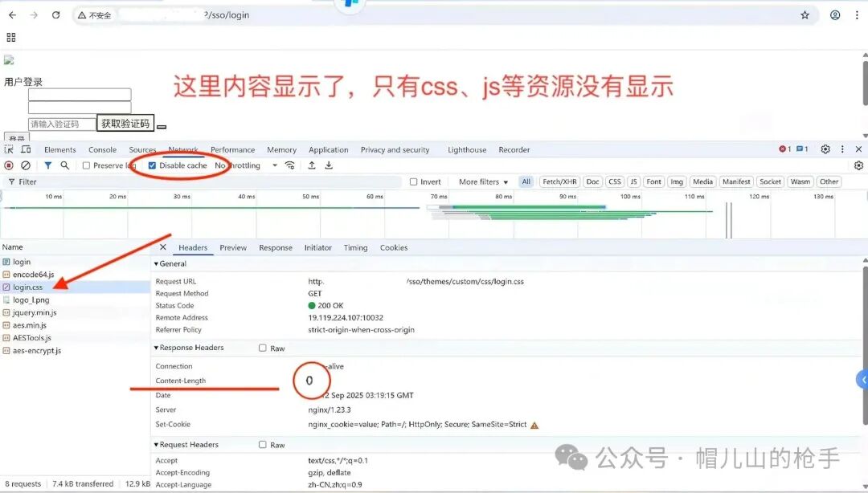Select the encode64.js request row
Image resolution: width=868 pixels, height=493 pixels.
75,275
